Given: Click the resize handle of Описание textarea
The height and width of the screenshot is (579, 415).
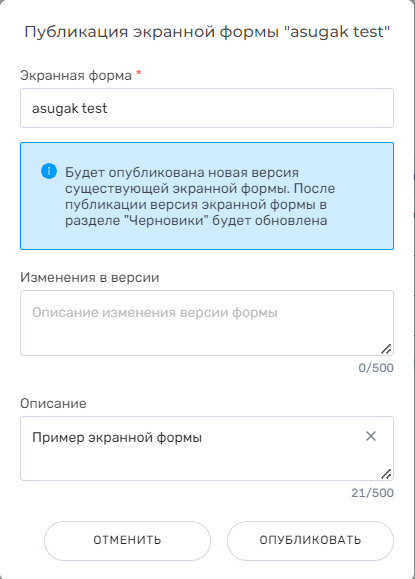Looking at the screenshot, I should [386, 474].
